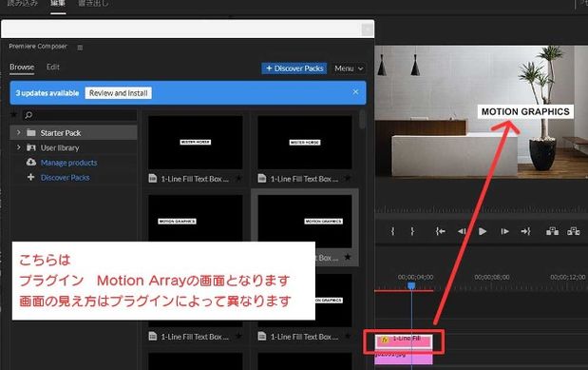Select the Starter Pack folder row
588x370 pixels.
coord(73,132)
